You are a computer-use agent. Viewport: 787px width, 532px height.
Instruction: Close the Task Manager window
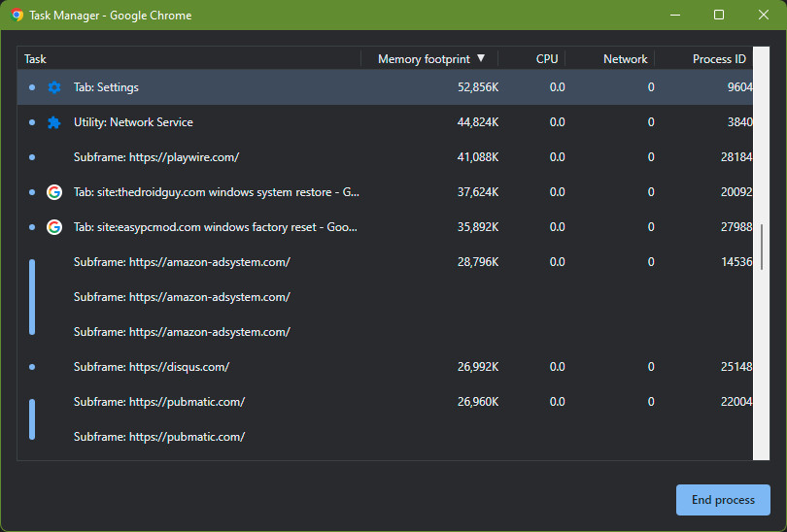763,15
